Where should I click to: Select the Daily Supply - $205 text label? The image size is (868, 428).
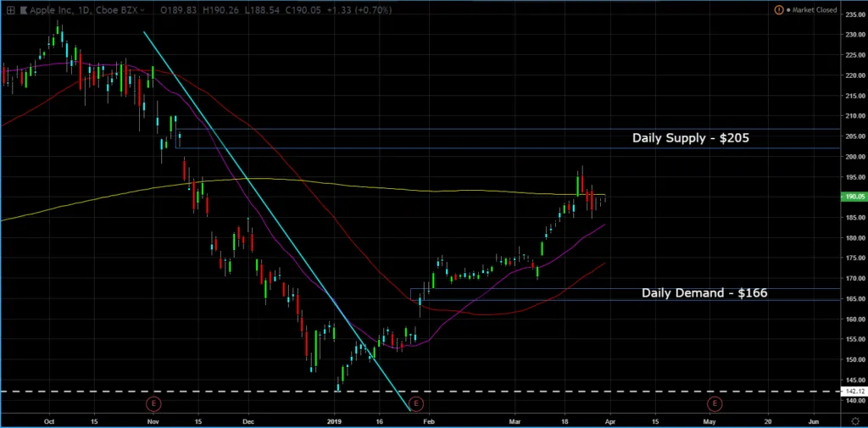pyautogui.click(x=690, y=138)
